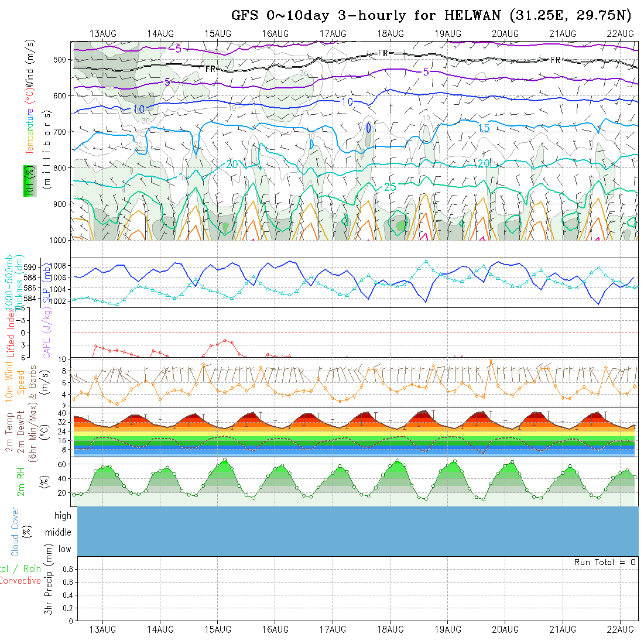Click the 900 millibar pressure level label
Viewport: 644px width, 644px height.
(x=60, y=204)
